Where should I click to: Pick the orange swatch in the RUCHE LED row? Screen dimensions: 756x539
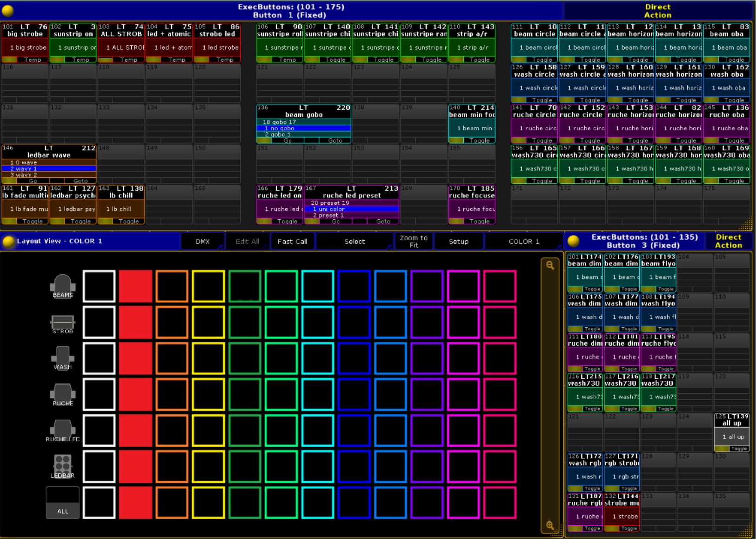pyautogui.click(x=172, y=431)
